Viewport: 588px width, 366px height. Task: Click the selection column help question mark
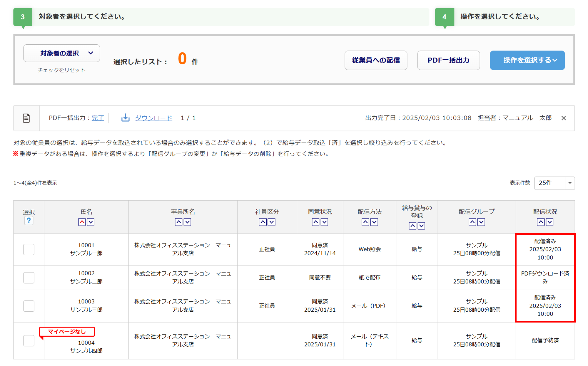point(29,221)
